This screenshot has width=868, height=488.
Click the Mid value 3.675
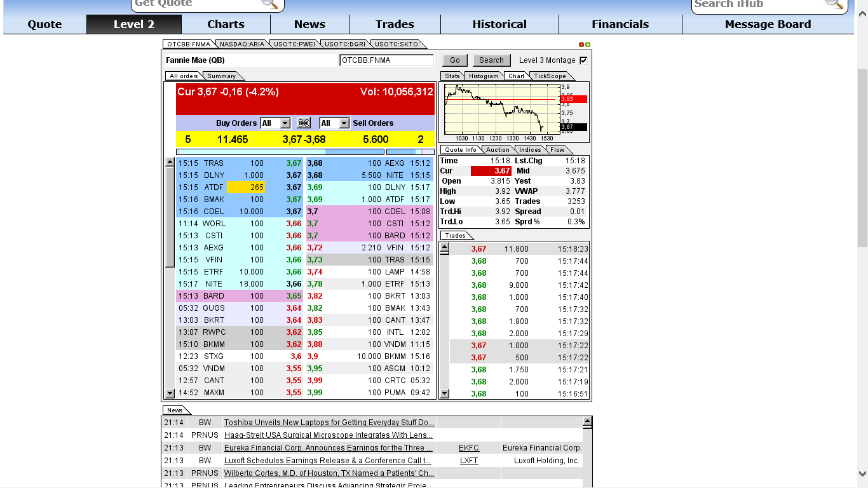(575, 171)
